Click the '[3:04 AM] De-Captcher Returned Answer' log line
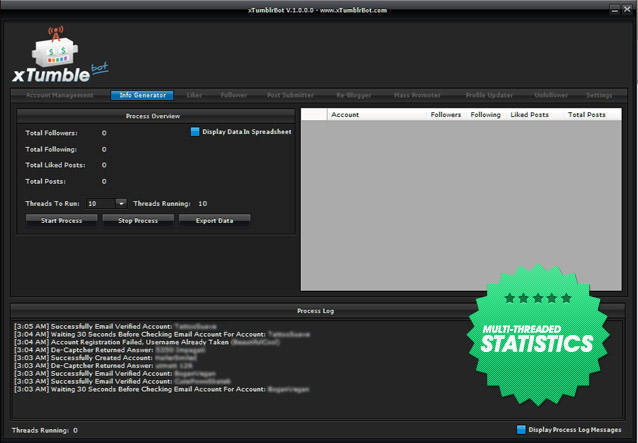This screenshot has height=443, width=638. [x=110, y=350]
